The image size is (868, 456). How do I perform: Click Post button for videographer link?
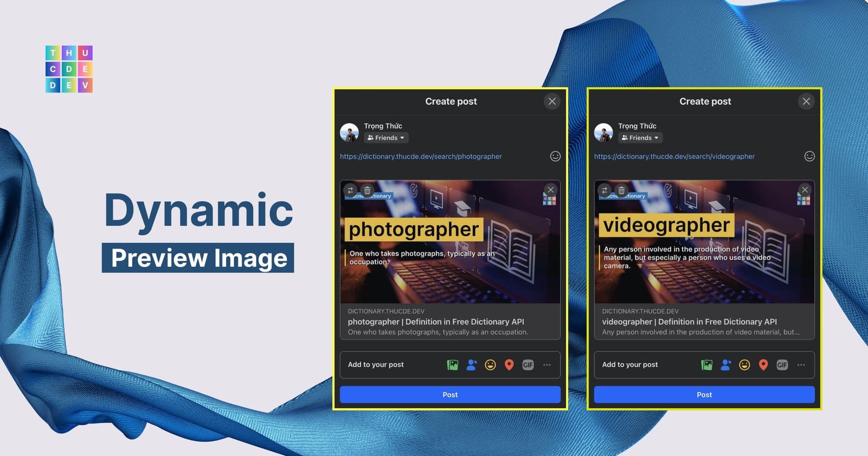click(x=704, y=395)
